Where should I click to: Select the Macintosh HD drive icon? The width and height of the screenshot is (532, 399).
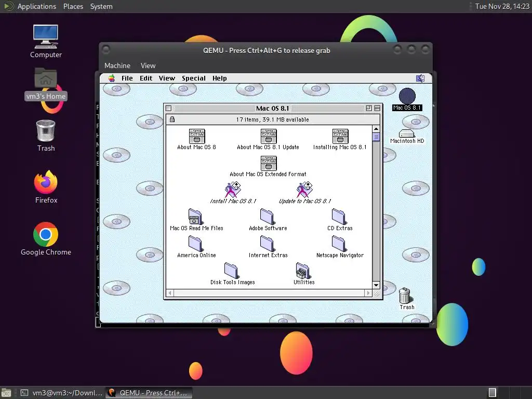pos(407,134)
